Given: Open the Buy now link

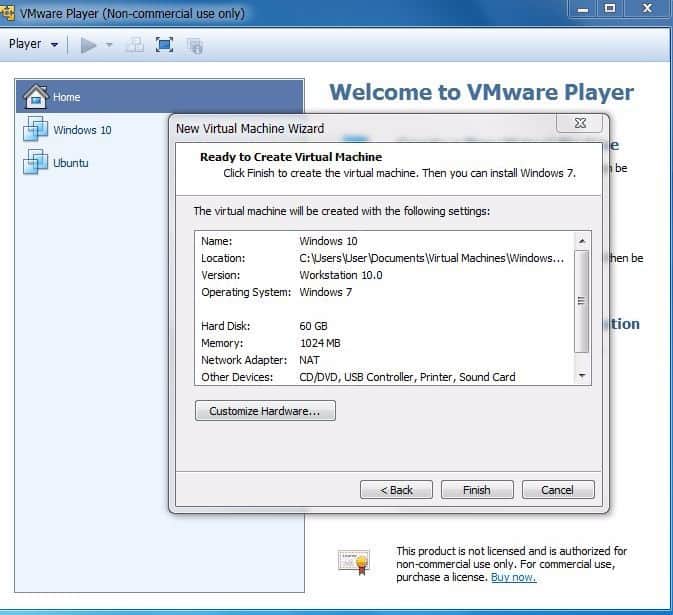Looking at the screenshot, I should point(513,577).
